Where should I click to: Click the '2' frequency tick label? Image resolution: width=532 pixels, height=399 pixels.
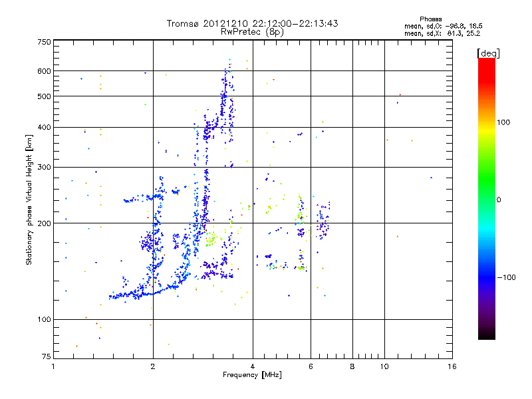pos(153,366)
